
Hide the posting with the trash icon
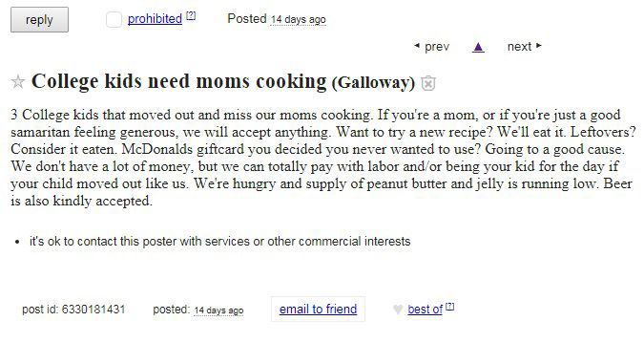click(428, 83)
